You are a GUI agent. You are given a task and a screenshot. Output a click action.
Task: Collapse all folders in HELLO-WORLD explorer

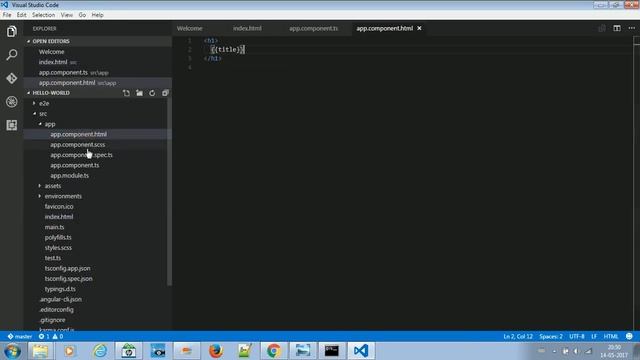click(165, 93)
